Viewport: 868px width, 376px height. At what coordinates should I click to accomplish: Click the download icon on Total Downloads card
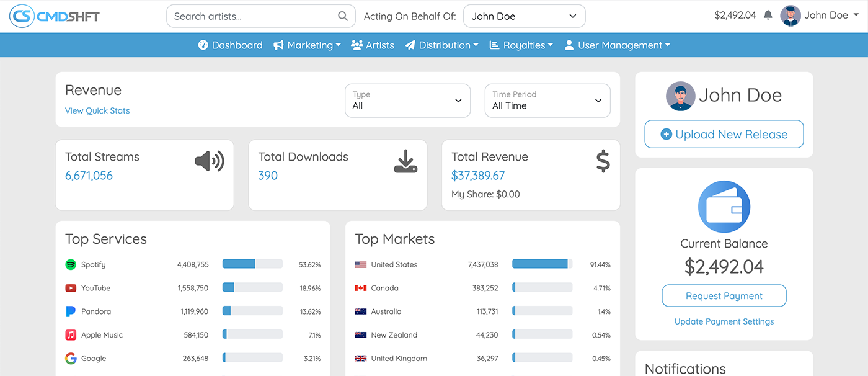pos(405,161)
